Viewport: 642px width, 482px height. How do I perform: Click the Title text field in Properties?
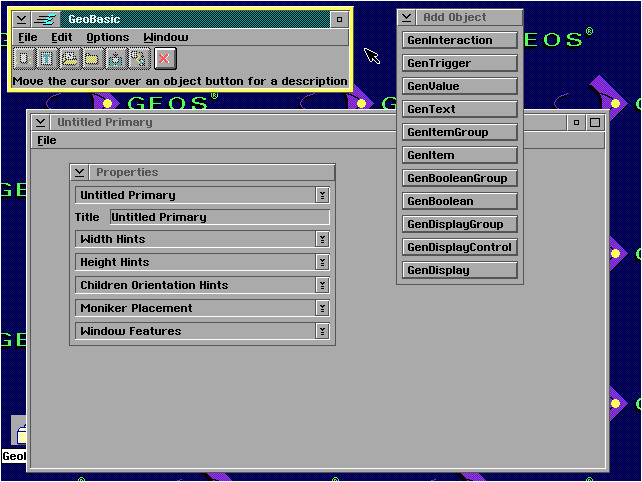click(x=219, y=217)
